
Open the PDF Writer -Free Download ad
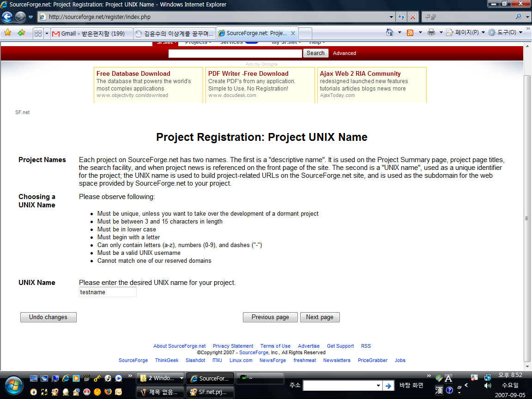pyautogui.click(x=248, y=73)
